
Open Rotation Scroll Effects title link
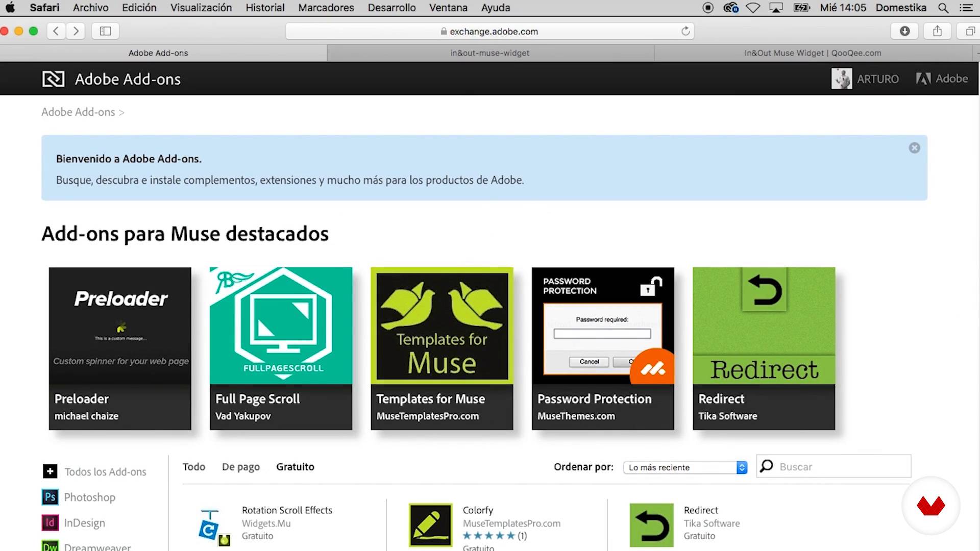[287, 510]
